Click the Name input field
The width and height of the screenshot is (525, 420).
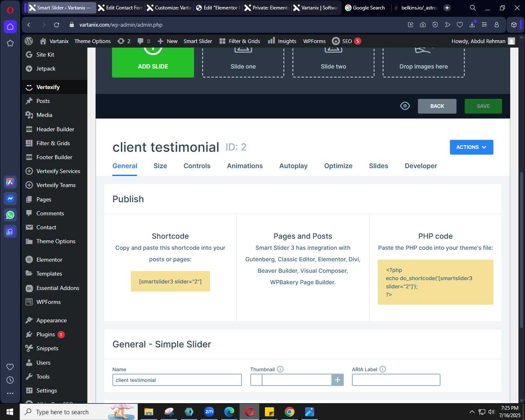point(177,380)
